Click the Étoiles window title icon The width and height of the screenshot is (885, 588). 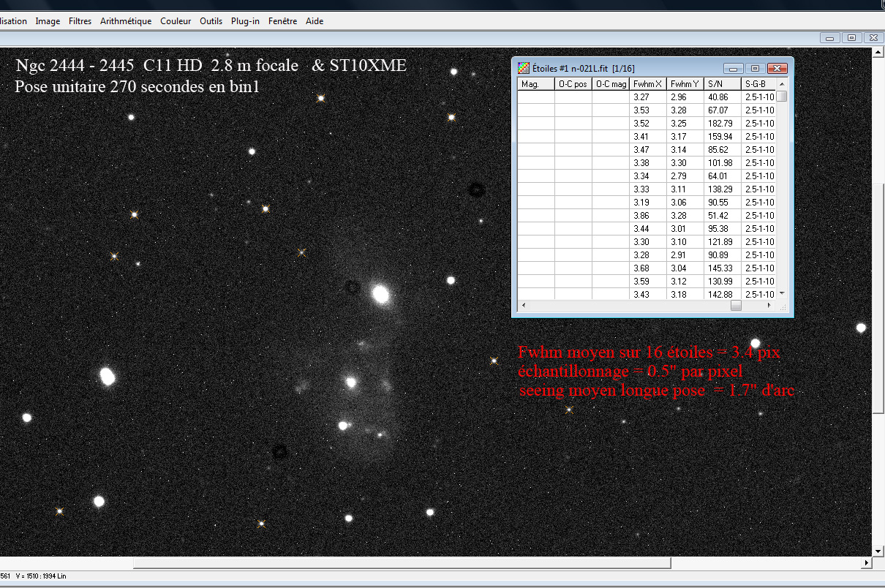pyautogui.click(x=523, y=68)
